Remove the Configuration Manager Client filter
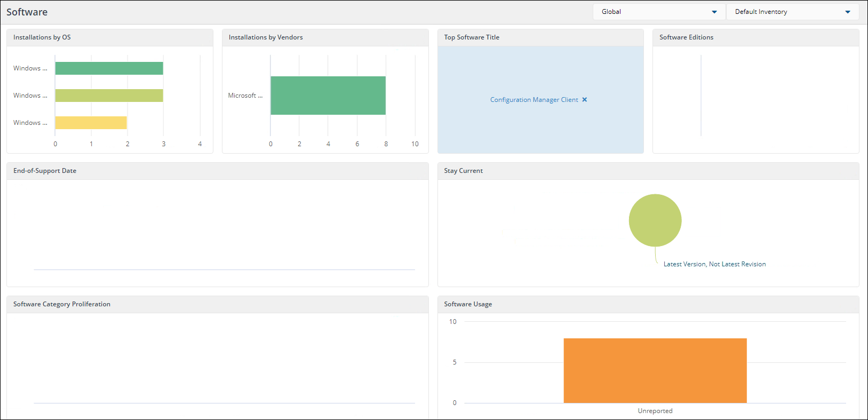 click(x=585, y=100)
